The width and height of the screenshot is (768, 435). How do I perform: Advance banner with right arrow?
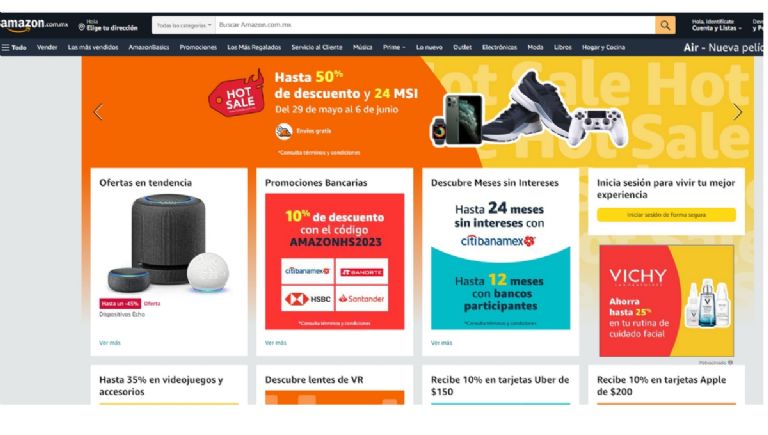[737, 112]
